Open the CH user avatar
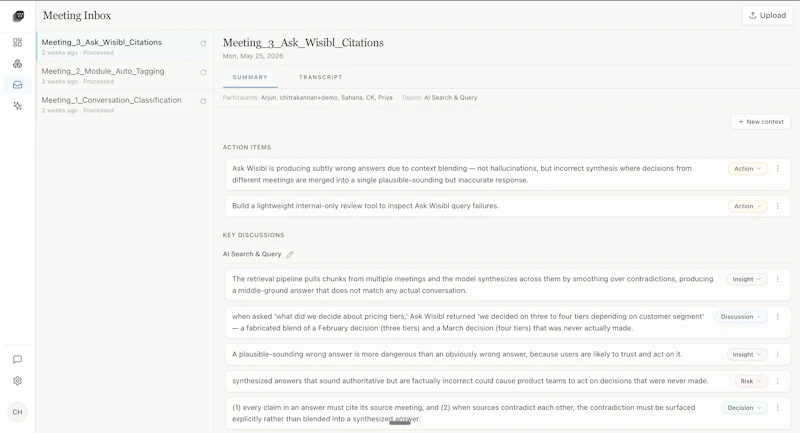Screen dimensions: 800x433 click(17, 412)
